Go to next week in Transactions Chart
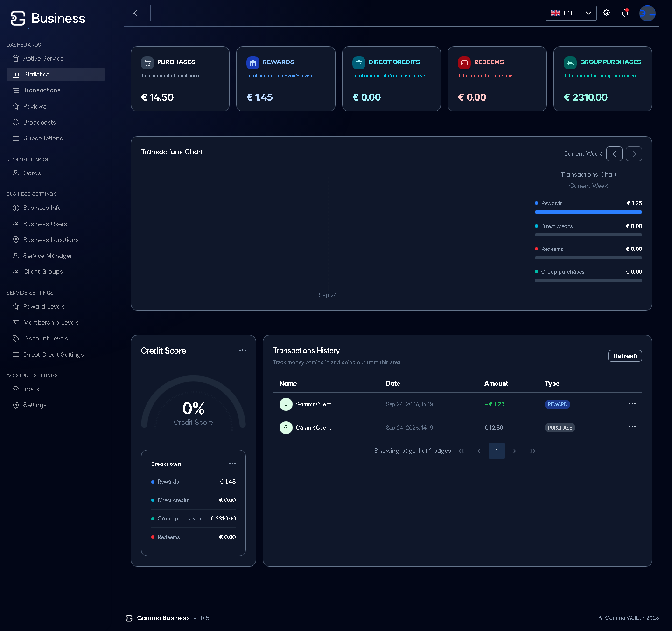The height and width of the screenshot is (631, 672). tap(634, 154)
